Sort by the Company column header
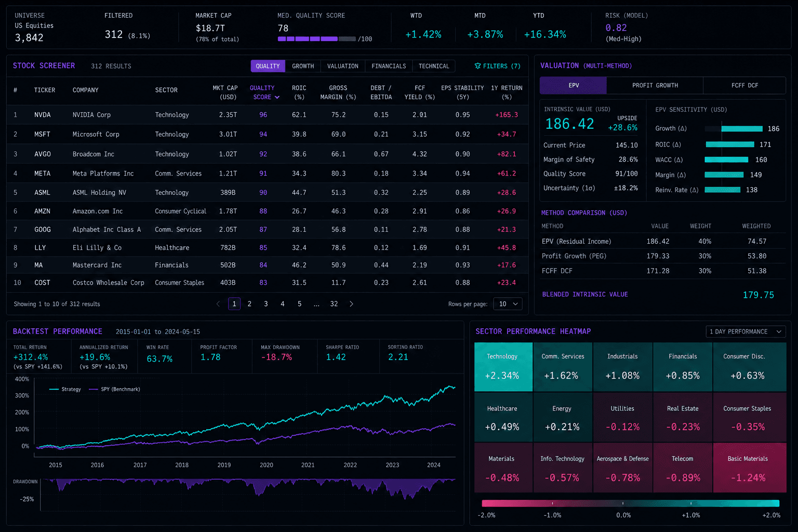This screenshot has height=532, width=798. coord(86,90)
